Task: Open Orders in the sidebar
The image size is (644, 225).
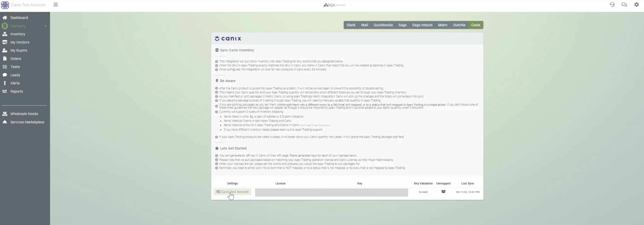Action: point(16,58)
